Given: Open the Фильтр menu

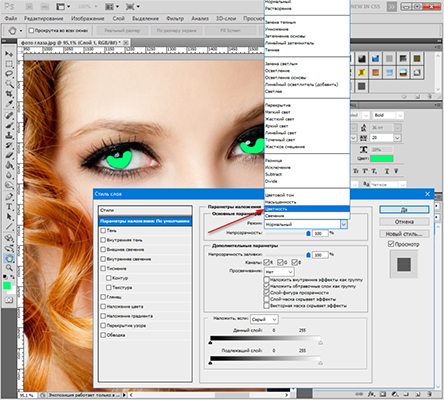Looking at the screenshot, I should pos(175,18).
